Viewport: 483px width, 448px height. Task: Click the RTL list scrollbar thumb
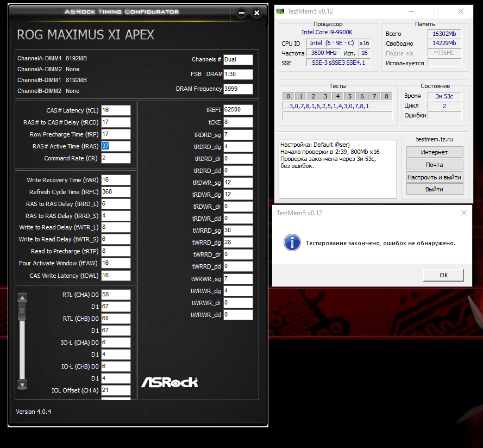point(22,311)
